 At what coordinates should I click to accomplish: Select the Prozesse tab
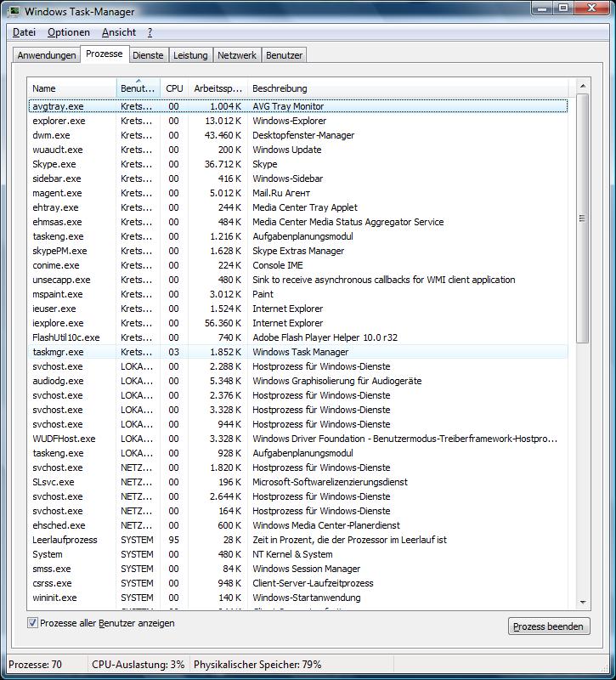click(x=105, y=54)
